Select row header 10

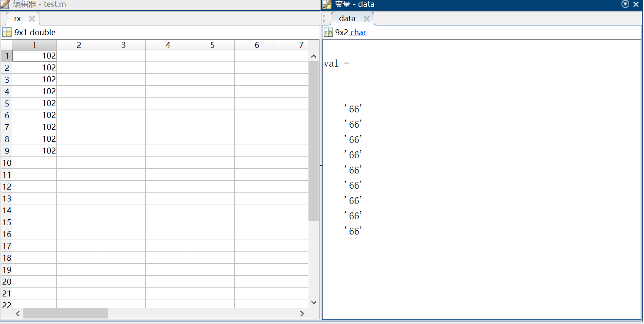tap(7, 162)
